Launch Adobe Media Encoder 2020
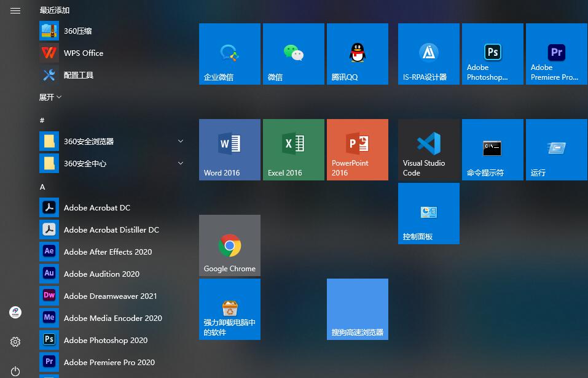Viewport: 588px width, 378px height. pyautogui.click(x=112, y=318)
